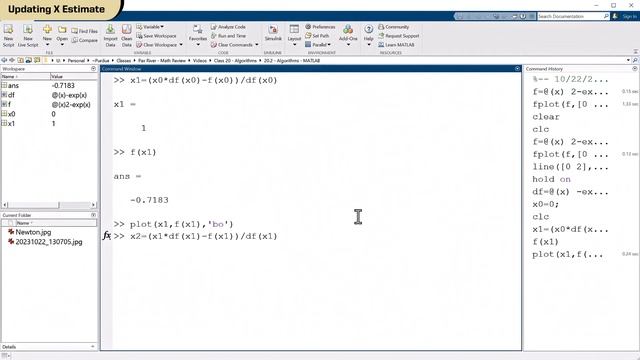
Task: Open the Add-Ons menu
Action: click(348, 35)
